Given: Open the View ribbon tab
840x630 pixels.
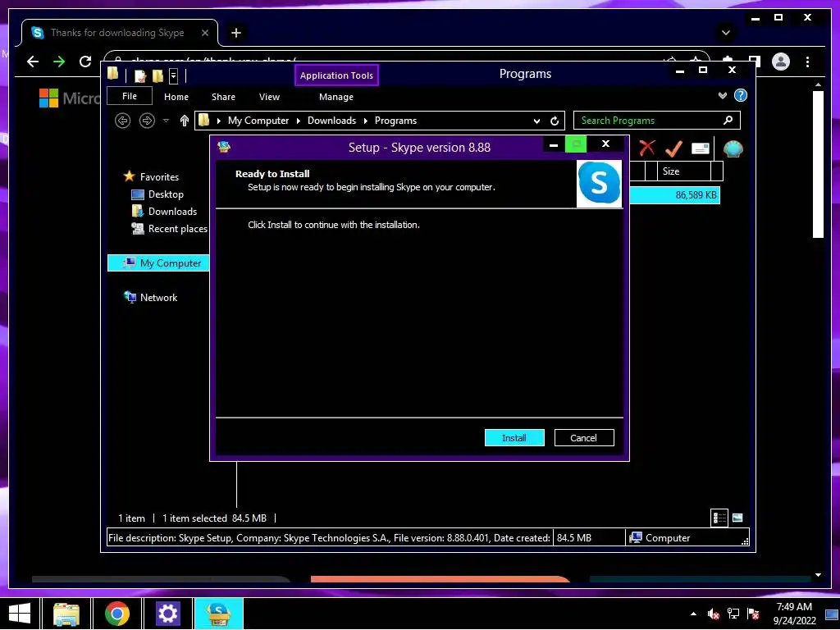Looking at the screenshot, I should click(269, 97).
